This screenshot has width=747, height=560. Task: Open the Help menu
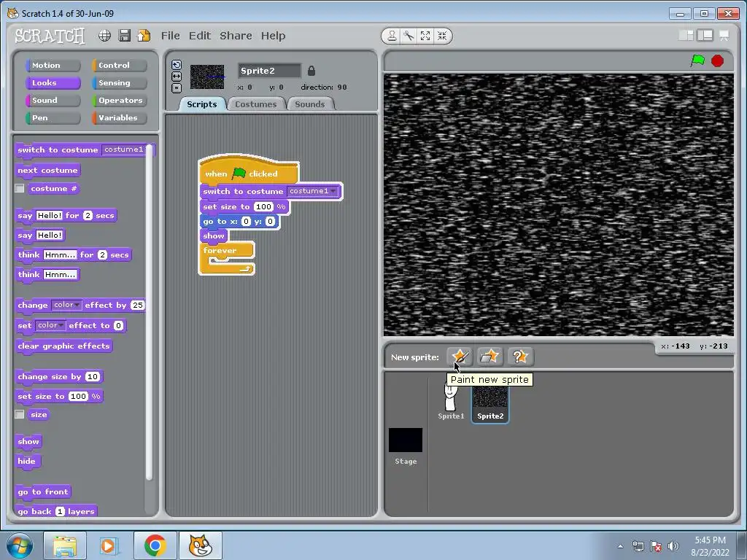[x=273, y=36]
